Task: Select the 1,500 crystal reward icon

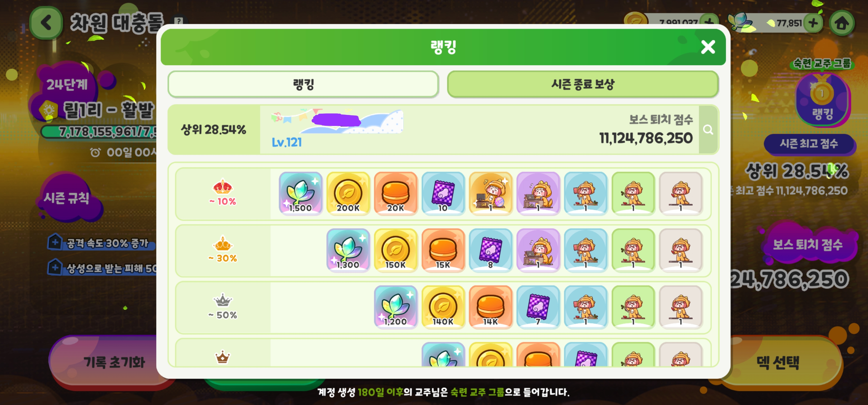Action: click(x=300, y=193)
